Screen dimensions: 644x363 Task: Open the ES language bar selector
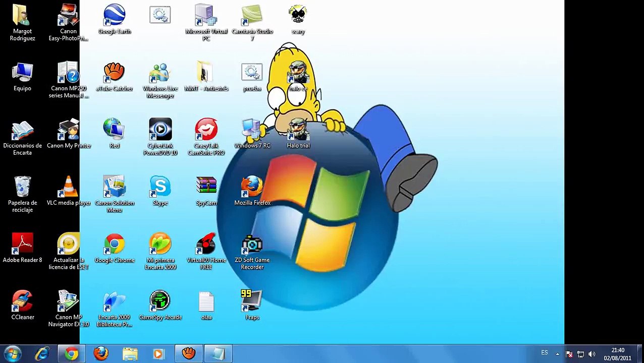[545, 353]
